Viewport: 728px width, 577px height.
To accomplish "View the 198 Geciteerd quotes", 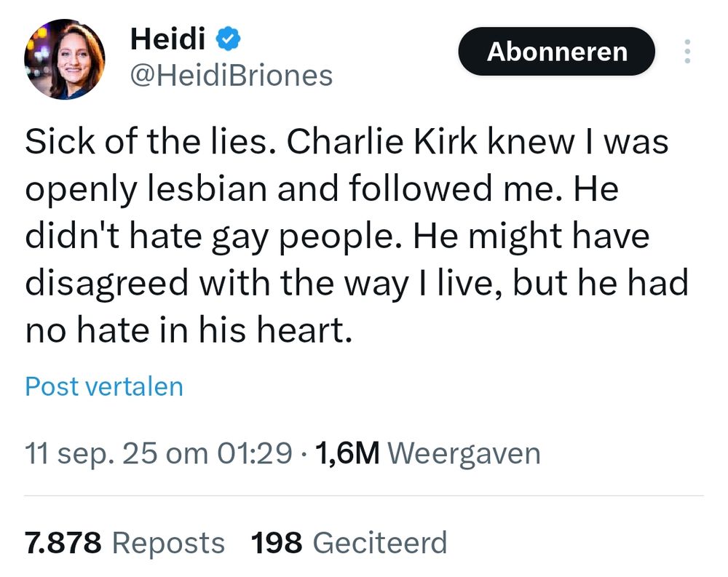I will [349, 543].
